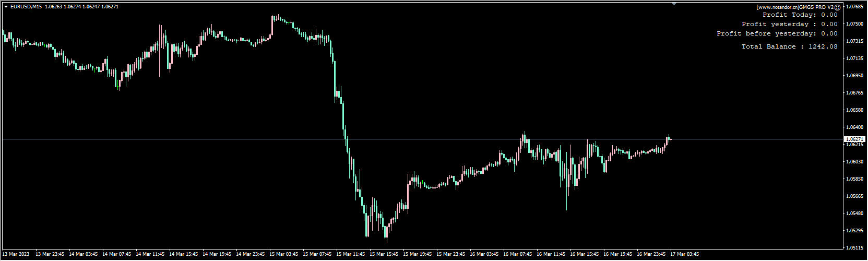Viewport: 868px width, 261px height.
Task: Click the horizontal bid price line
Action: point(422,139)
